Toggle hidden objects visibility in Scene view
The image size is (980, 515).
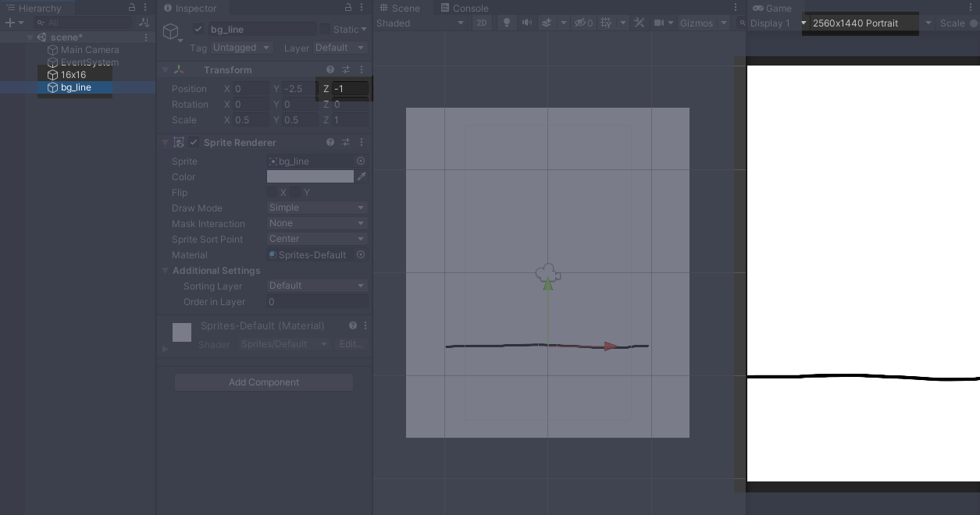pos(583,23)
